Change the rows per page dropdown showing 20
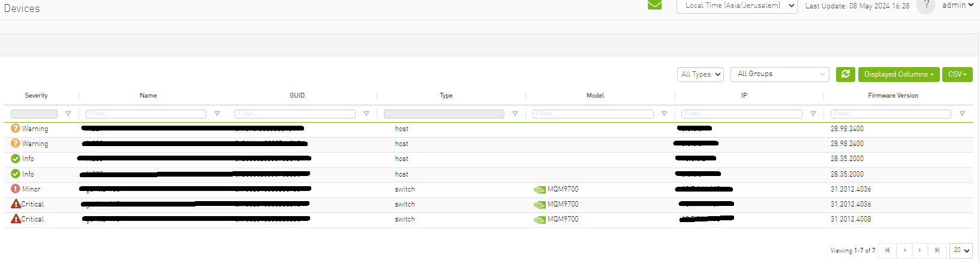 (x=961, y=250)
